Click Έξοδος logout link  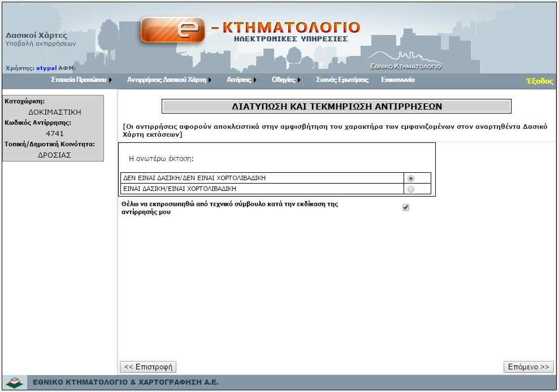pos(540,81)
